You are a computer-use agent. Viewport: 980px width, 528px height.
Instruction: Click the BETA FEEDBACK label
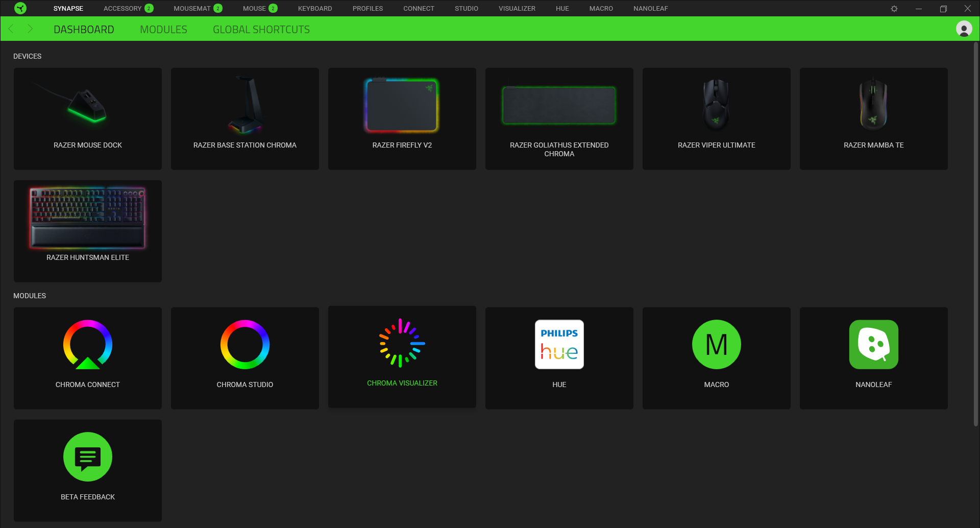pos(88,497)
